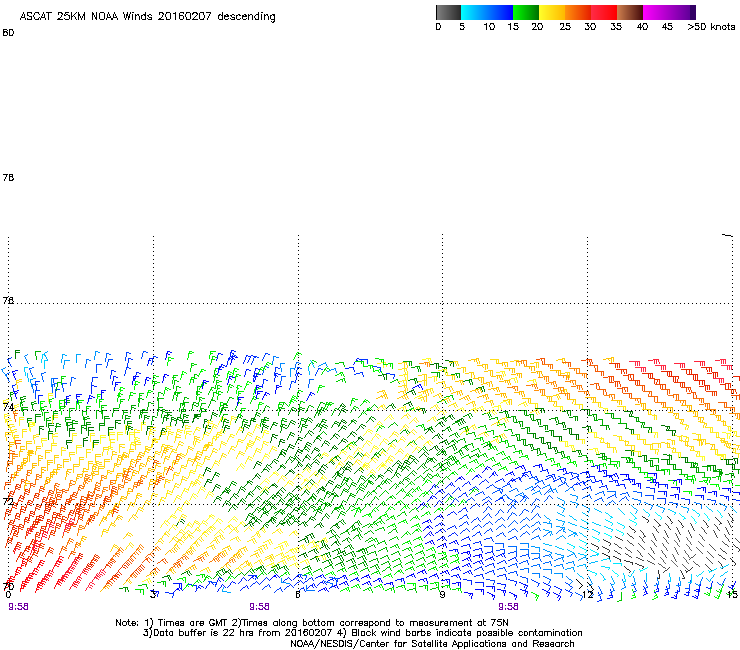
Task: Click the legend scale label 5
Action: (x=462, y=27)
